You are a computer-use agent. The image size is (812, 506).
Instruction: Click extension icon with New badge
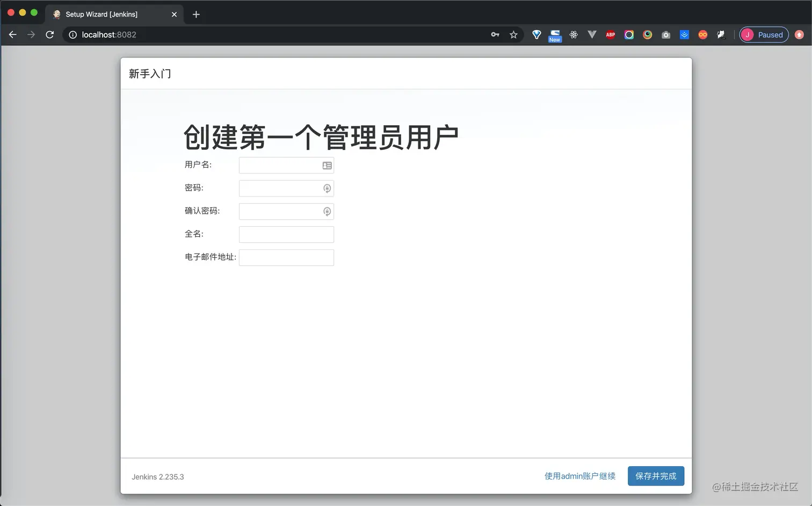[x=555, y=35]
